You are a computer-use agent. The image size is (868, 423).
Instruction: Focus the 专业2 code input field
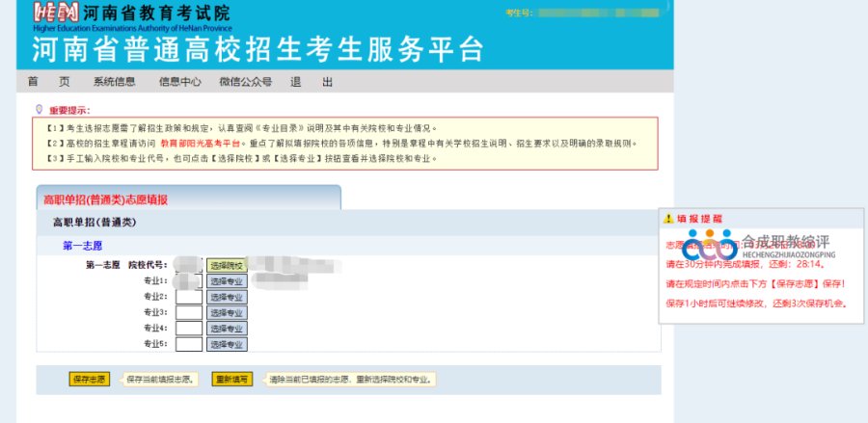coord(188,297)
